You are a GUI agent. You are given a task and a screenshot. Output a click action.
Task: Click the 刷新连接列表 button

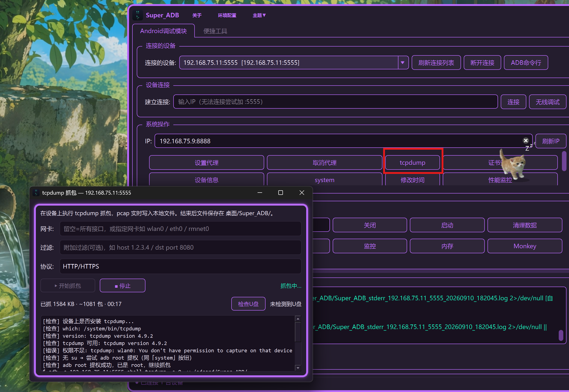pos(436,63)
